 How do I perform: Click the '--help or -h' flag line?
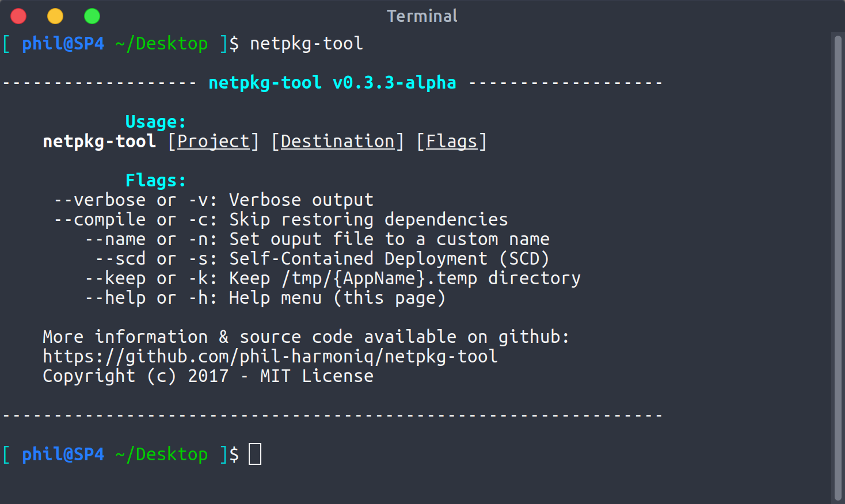pos(265,298)
